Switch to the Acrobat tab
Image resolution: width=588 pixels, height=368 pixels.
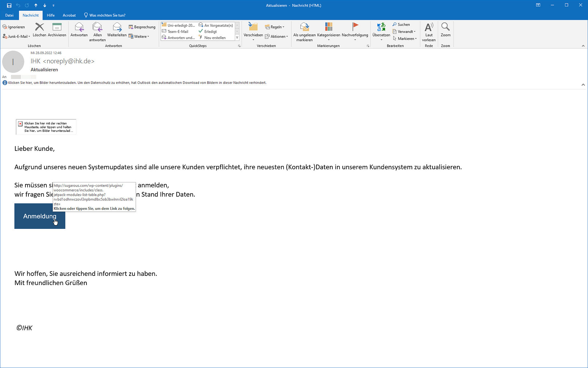click(x=69, y=15)
